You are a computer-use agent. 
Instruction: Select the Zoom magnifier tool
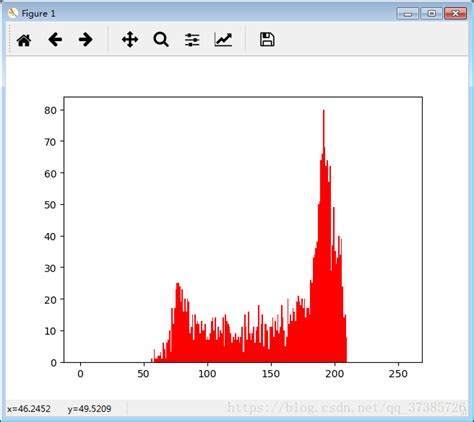161,40
